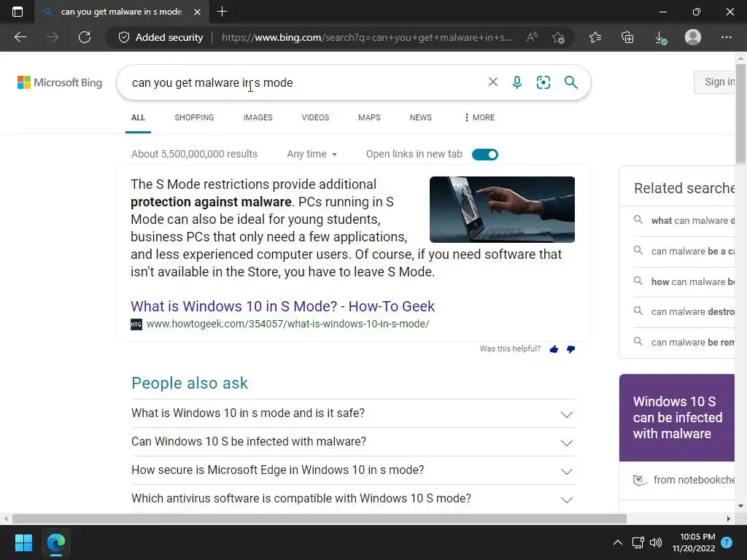This screenshot has height=560, width=747.
Task: Switch to the IMAGES tab
Action: pyautogui.click(x=258, y=117)
